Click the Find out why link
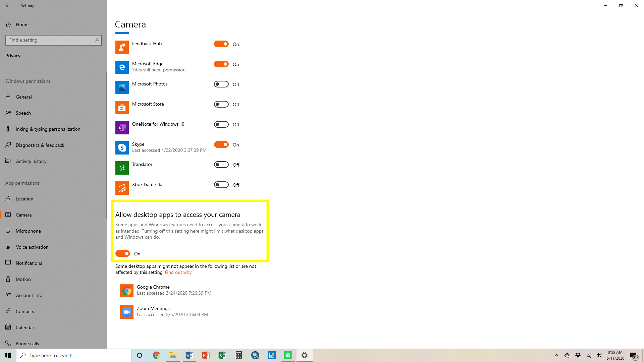 pyautogui.click(x=178, y=272)
